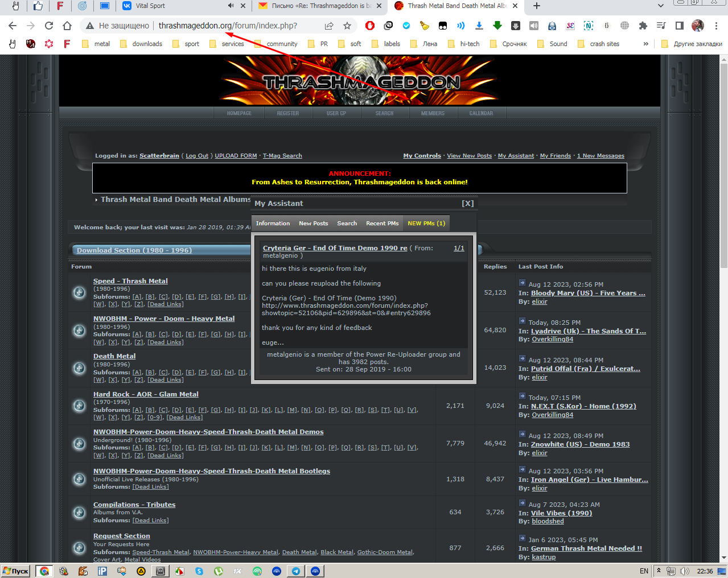Click the Chrome taskbar button
Image resolution: width=728 pixels, height=578 pixels.
[44, 571]
